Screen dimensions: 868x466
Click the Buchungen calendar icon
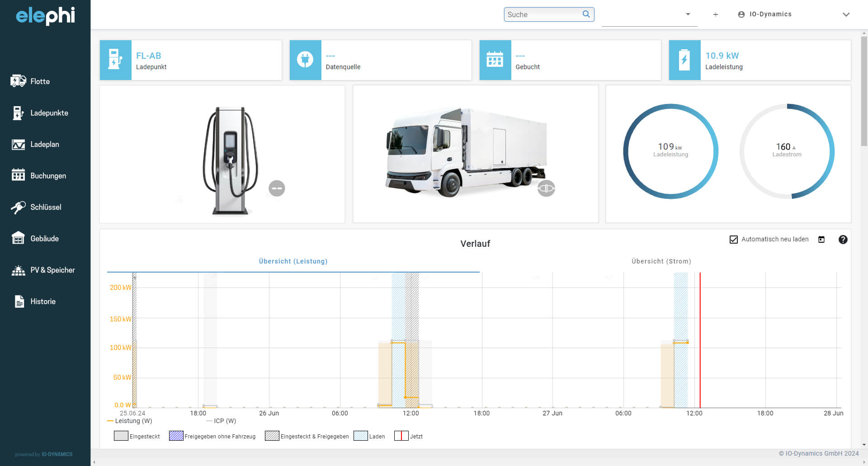point(18,176)
